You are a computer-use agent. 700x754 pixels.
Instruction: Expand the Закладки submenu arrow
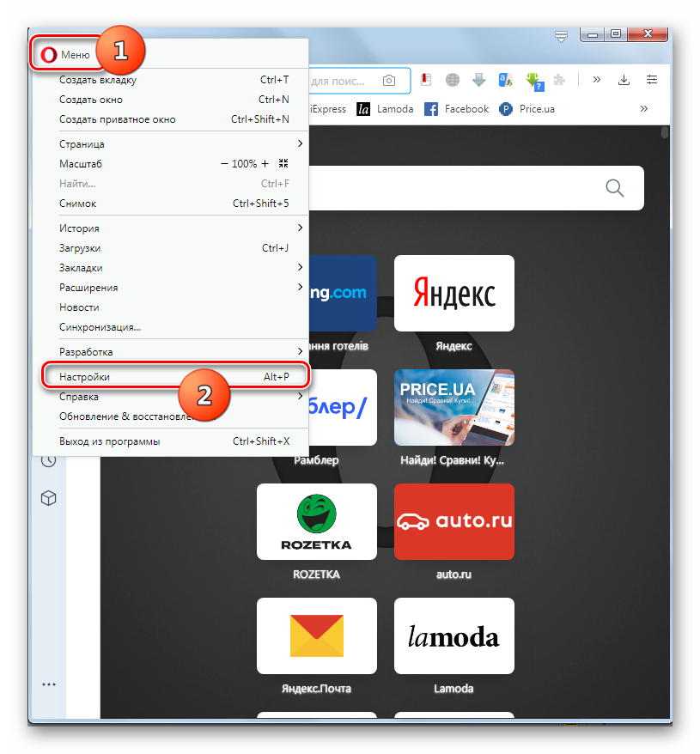pos(300,267)
